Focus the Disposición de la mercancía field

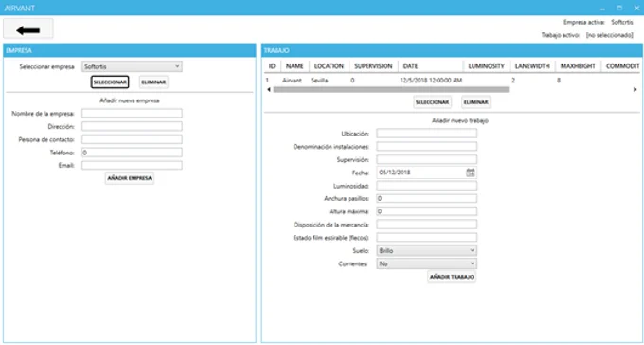tap(427, 225)
